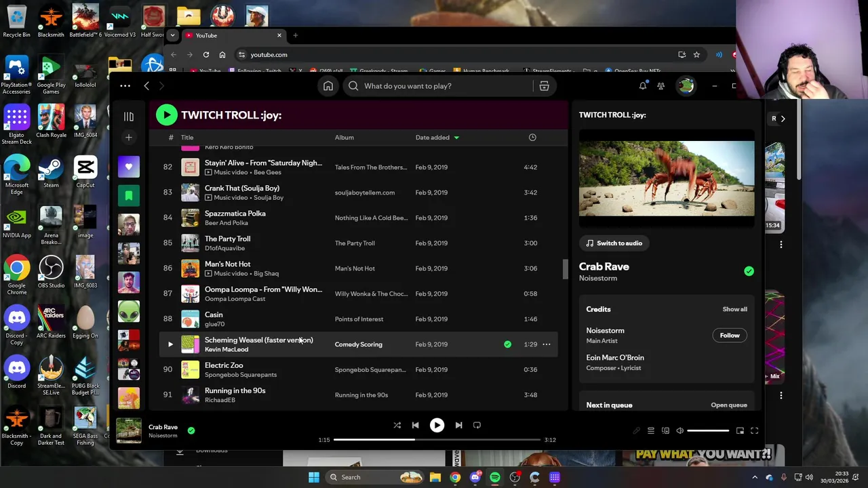Select Spazzmatica Polka track

(359, 218)
